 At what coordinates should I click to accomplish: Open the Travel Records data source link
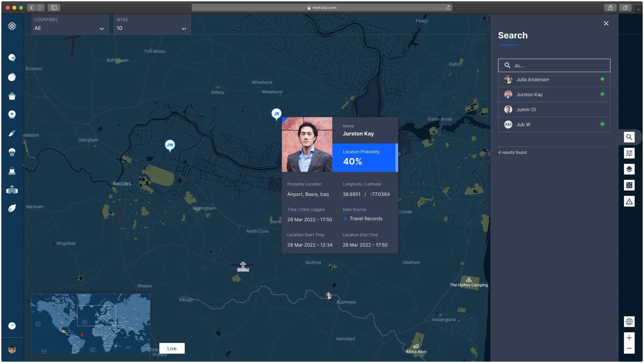click(x=366, y=219)
